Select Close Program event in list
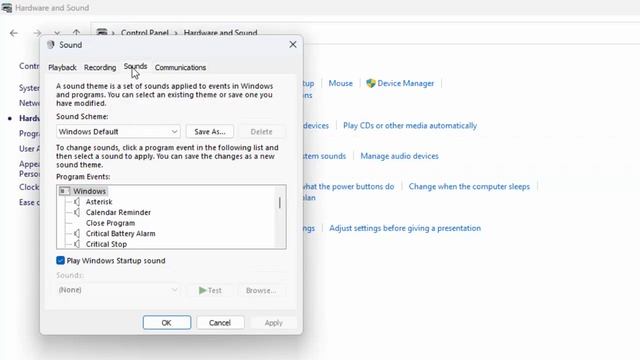The width and height of the screenshot is (640, 360). [110, 223]
